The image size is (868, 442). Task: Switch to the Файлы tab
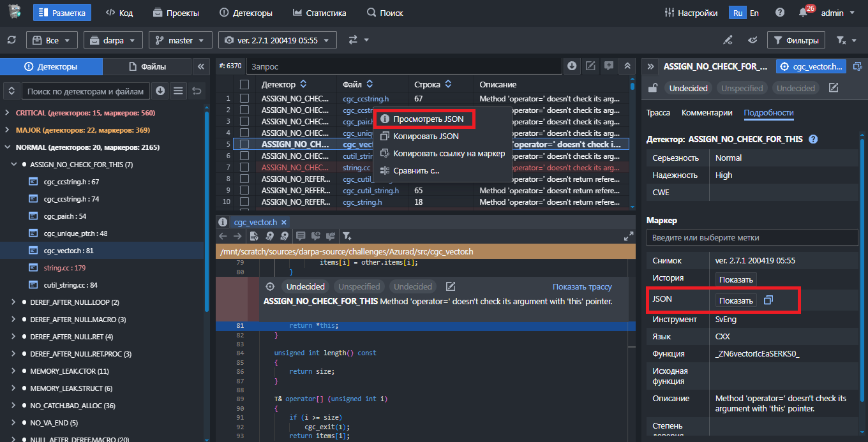[x=147, y=66]
